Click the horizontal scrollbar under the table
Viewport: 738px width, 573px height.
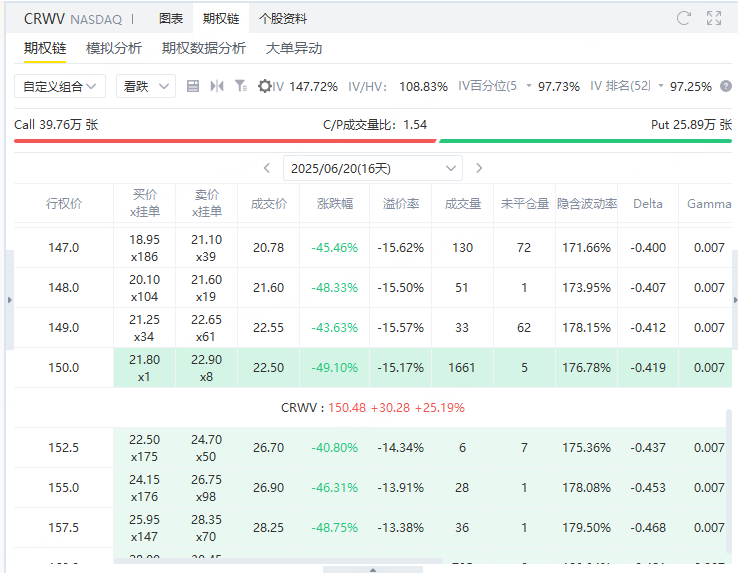tap(278, 561)
